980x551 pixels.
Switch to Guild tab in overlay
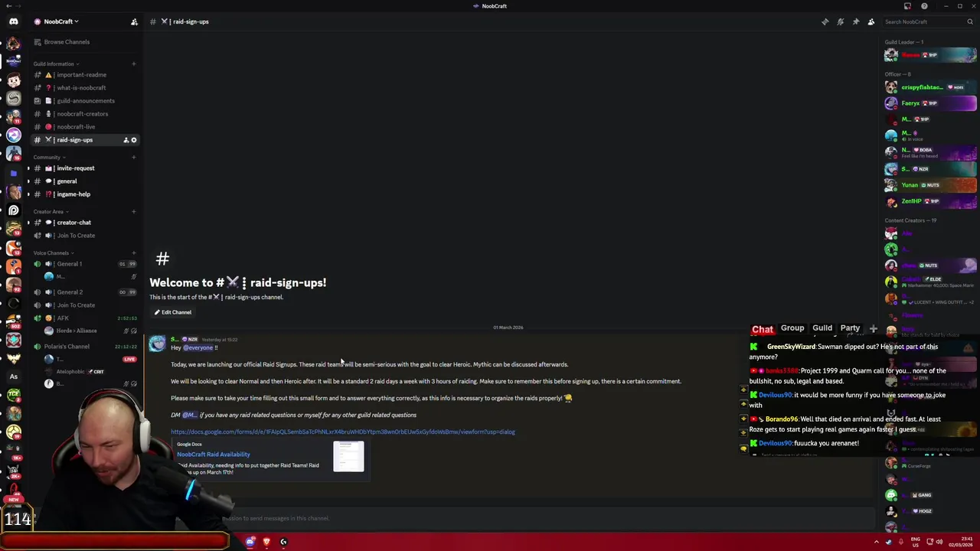pyautogui.click(x=822, y=328)
